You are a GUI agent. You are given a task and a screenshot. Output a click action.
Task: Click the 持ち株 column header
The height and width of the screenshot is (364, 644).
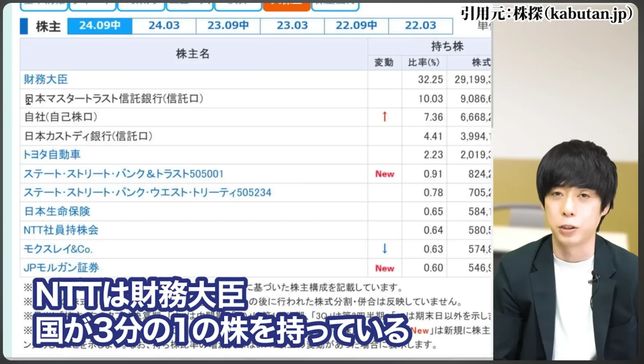[447, 46]
